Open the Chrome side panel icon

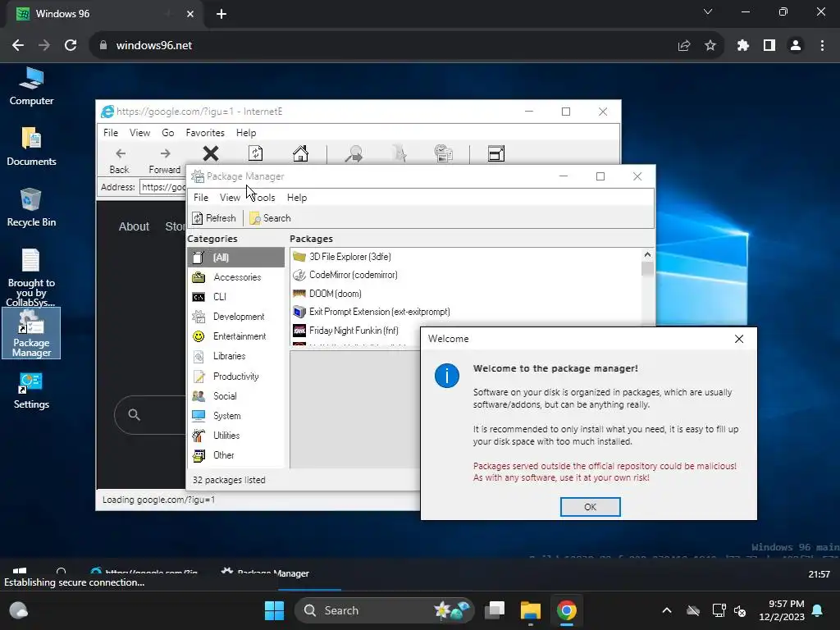click(769, 46)
